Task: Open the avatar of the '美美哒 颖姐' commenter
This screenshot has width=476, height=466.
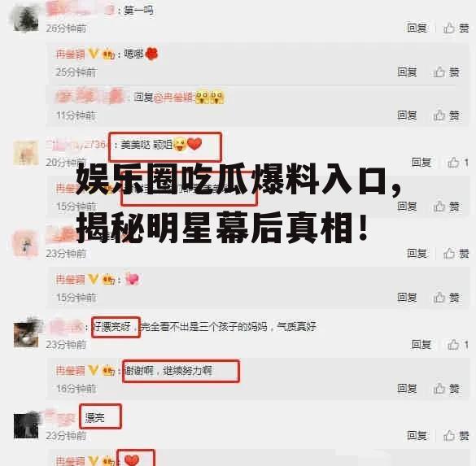Action: pos(26,153)
